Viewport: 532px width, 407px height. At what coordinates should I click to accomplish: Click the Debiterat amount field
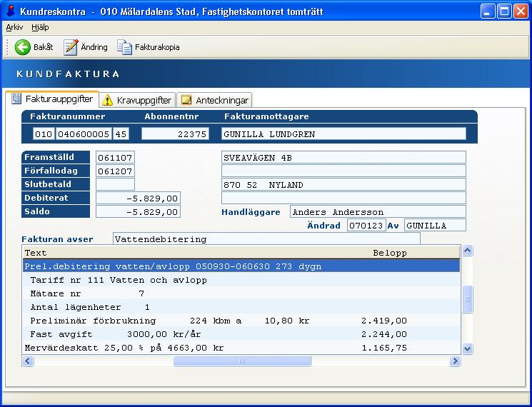point(138,198)
